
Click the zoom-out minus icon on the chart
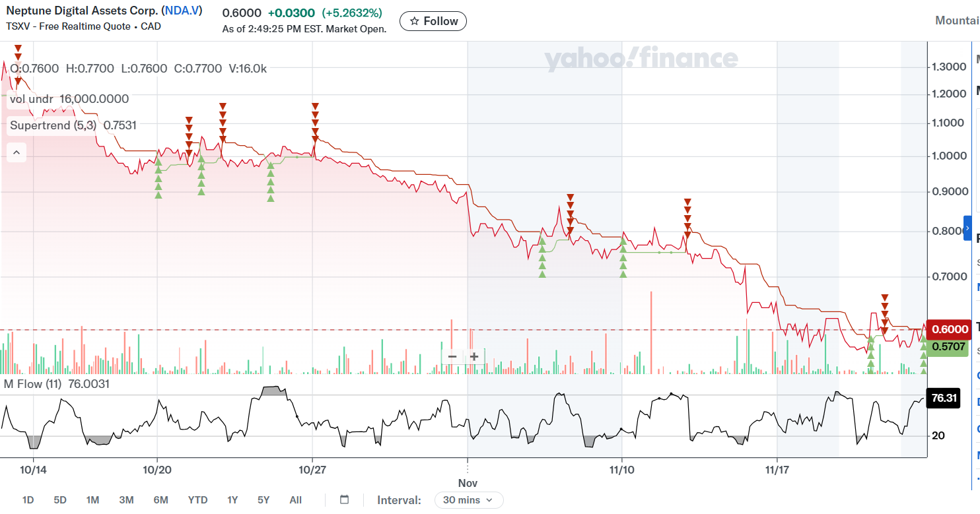point(452,356)
